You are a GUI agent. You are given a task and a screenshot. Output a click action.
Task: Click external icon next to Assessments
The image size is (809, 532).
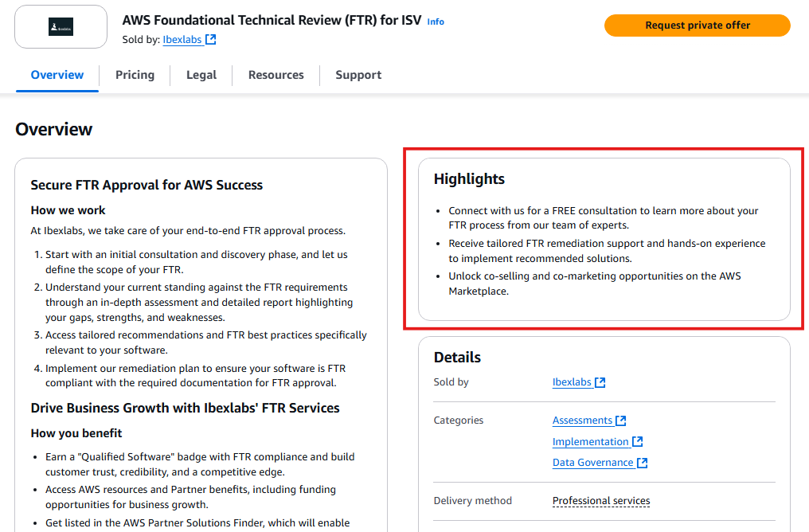(621, 421)
